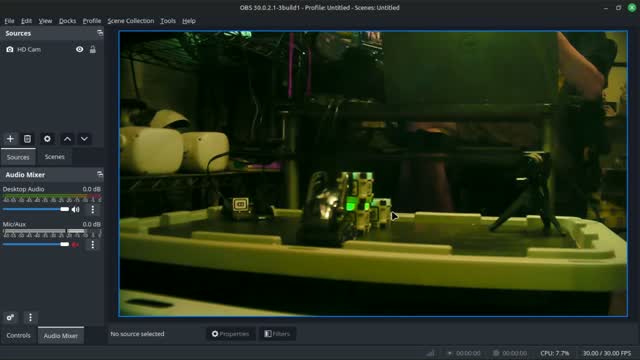The height and width of the screenshot is (360, 640).
Task: Unmute the Mic/Aux speaker icon
Action: click(x=75, y=244)
